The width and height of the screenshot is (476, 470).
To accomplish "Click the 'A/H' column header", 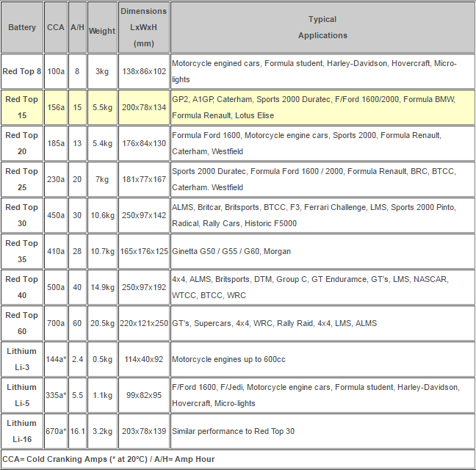I will [x=77, y=27].
